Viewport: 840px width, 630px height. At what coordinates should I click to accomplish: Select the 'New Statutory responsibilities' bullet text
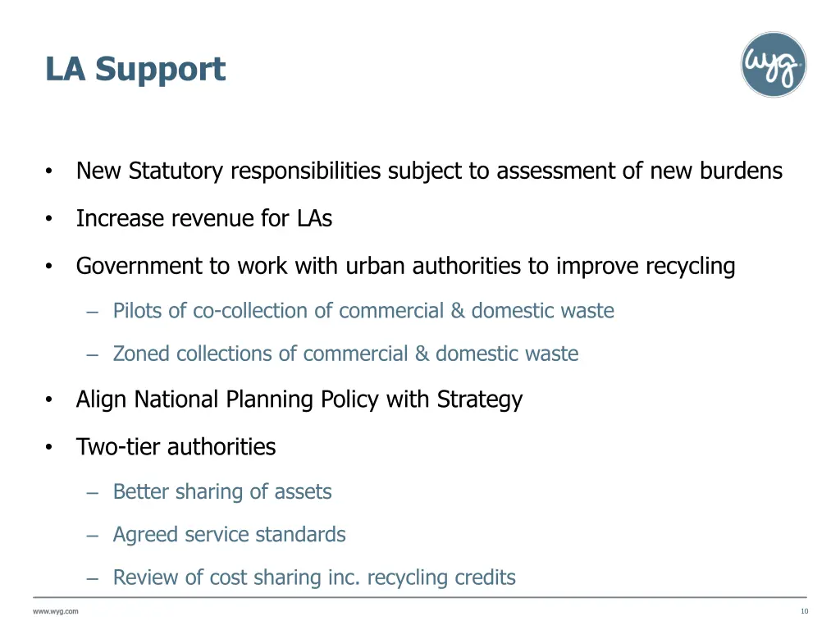coord(429,171)
